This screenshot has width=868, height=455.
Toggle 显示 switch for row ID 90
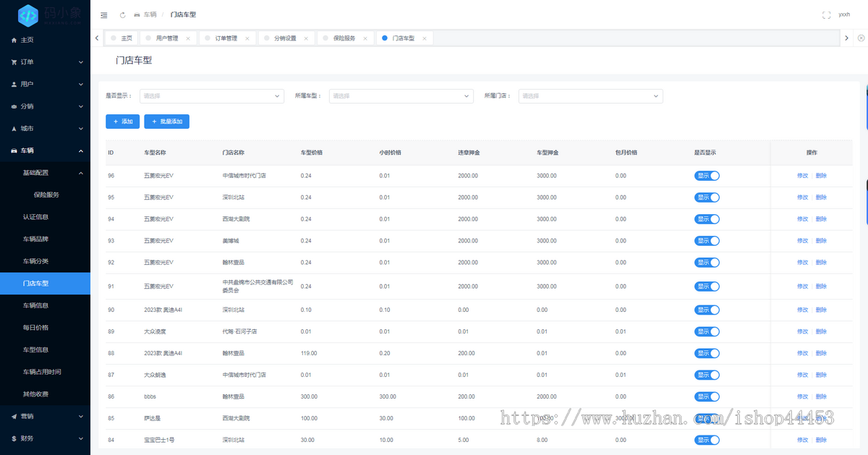[x=707, y=310]
